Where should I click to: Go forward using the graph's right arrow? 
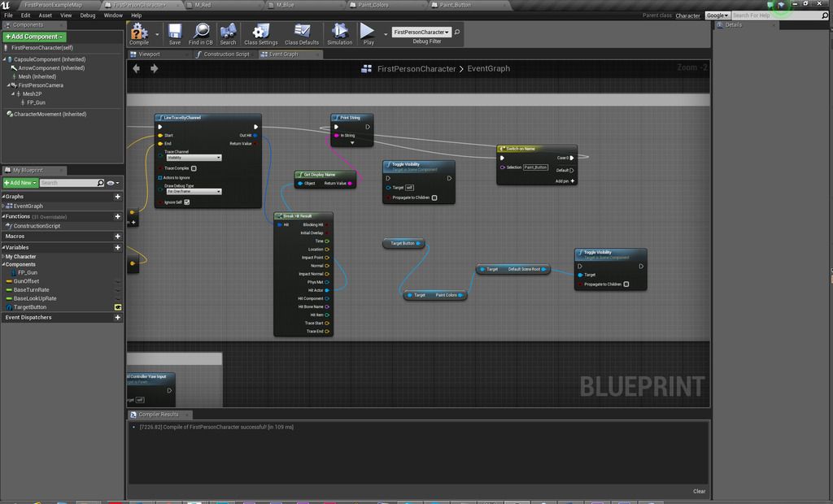(x=154, y=68)
